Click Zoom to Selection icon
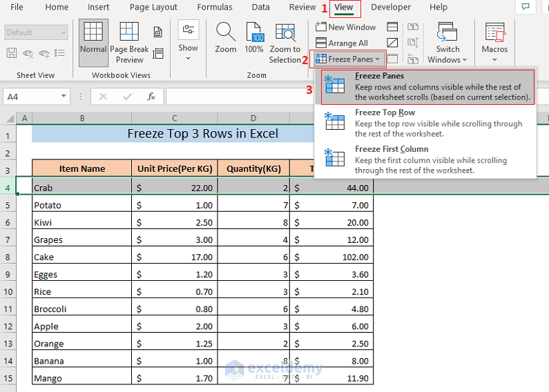549x392 pixels. point(285,32)
